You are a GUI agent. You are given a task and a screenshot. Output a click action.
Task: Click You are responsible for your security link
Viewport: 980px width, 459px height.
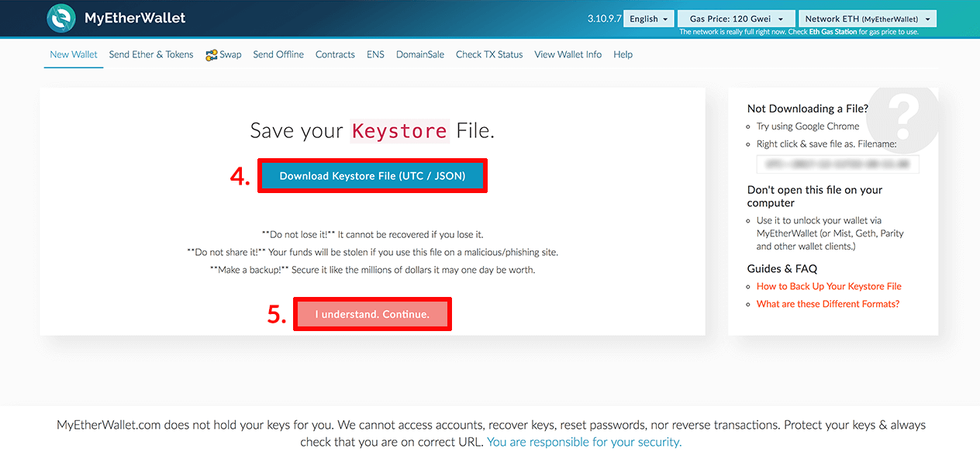coord(585,442)
